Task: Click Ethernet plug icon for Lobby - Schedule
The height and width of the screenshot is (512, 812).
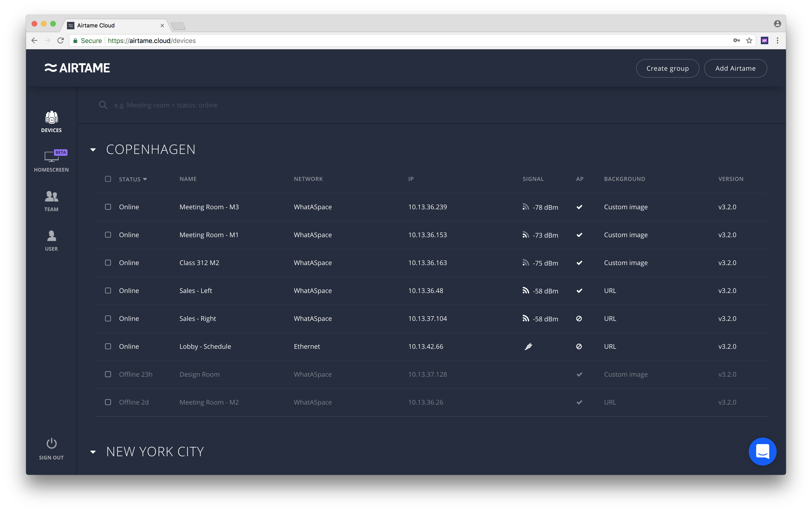Action: click(x=528, y=346)
